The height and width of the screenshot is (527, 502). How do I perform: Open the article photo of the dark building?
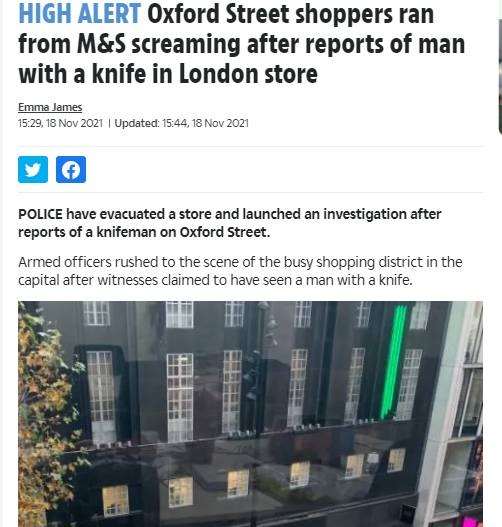[x=250, y=414]
